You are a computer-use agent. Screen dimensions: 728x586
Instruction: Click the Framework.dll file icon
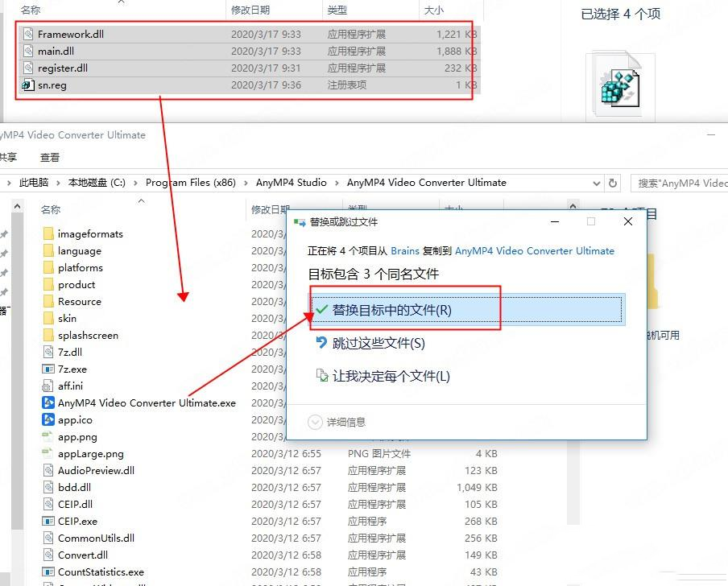[x=28, y=35]
